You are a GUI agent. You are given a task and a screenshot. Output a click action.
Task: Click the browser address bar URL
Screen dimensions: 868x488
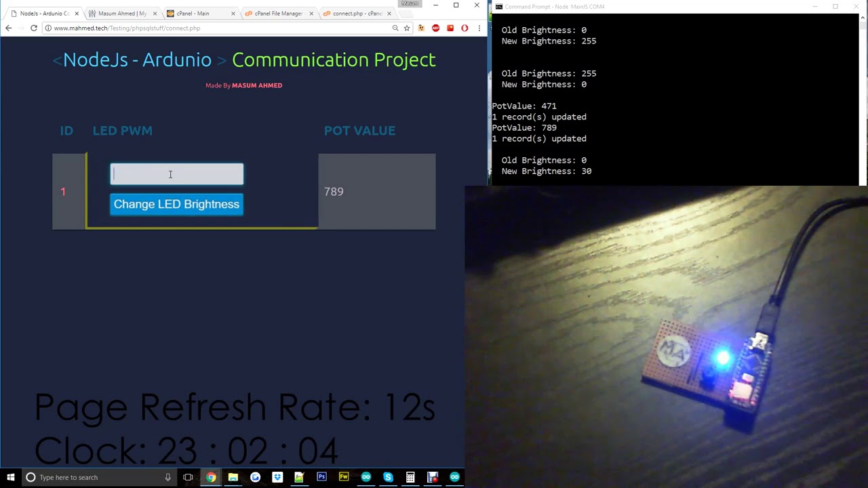point(127,28)
